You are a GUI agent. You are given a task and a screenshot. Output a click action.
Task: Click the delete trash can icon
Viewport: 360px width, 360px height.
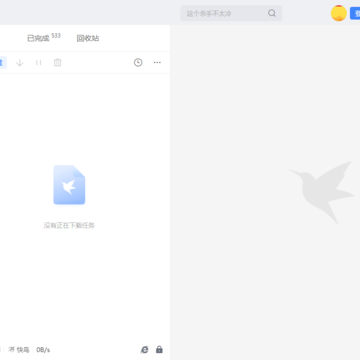58,62
